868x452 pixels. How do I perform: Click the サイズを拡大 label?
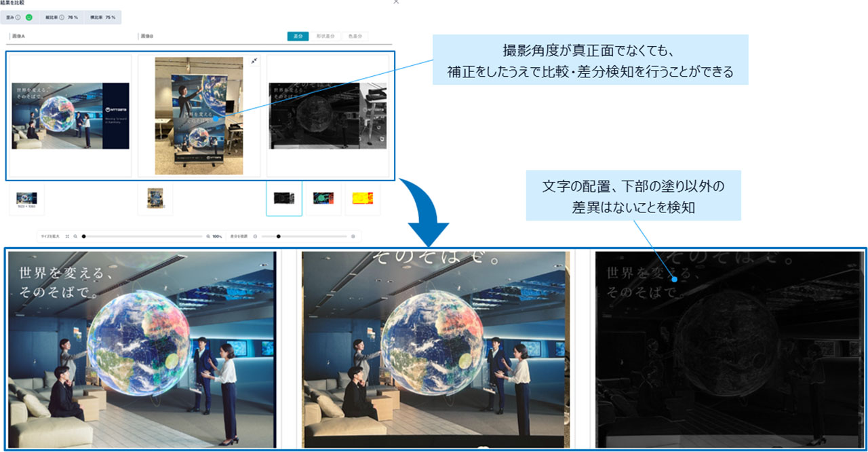(x=51, y=236)
